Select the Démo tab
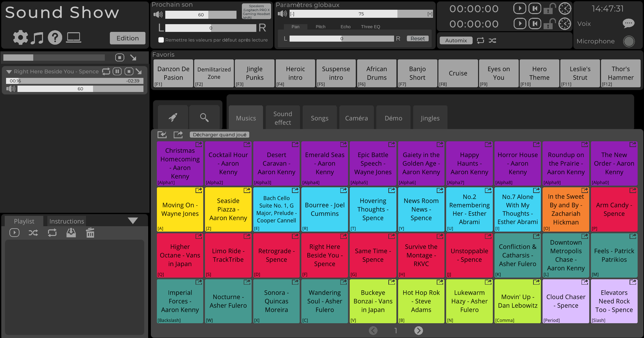 click(393, 118)
